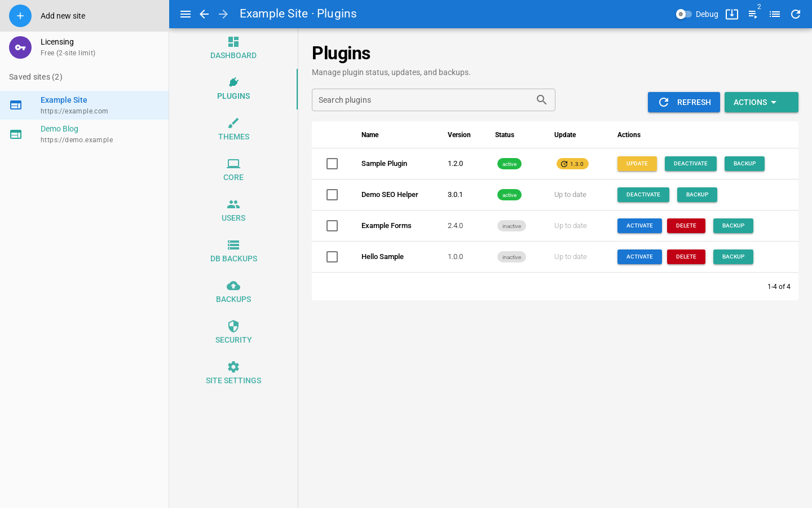Click the 1.3.0 update badge
Viewport: 812px width, 508px height.
click(572, 164)
